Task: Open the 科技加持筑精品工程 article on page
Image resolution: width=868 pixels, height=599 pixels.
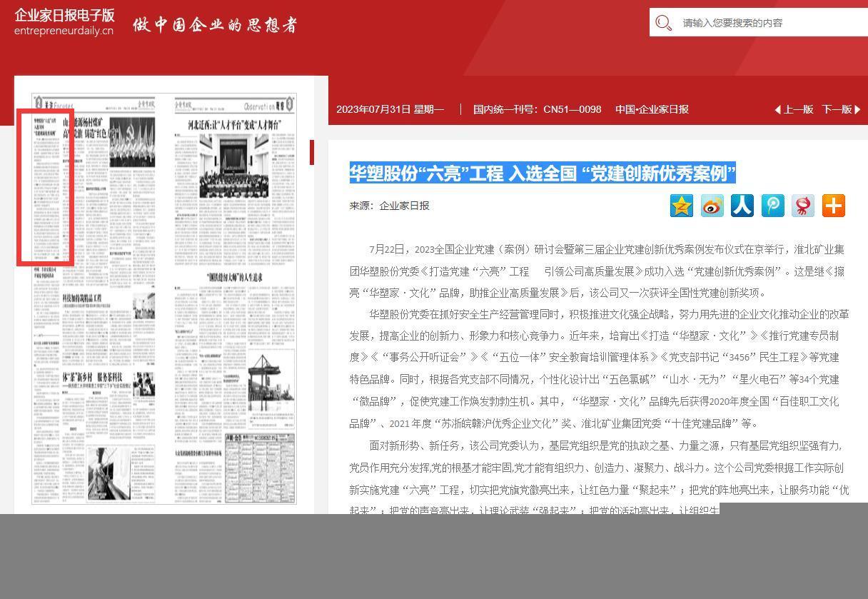Action: (82, 298)
